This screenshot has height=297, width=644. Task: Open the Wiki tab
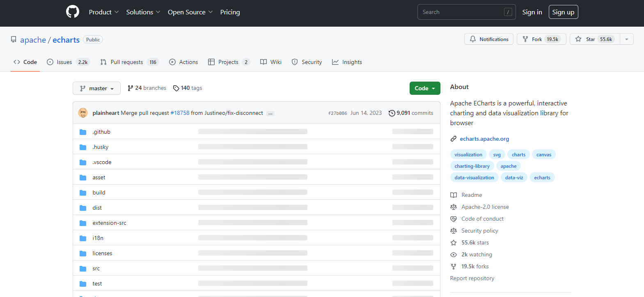coord(271,62)
